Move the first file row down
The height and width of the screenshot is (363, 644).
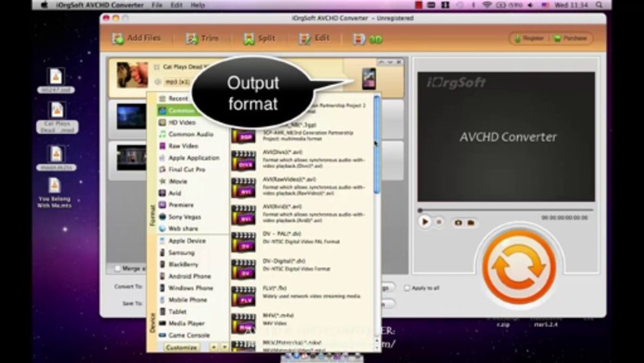click(x=390, y=62)
